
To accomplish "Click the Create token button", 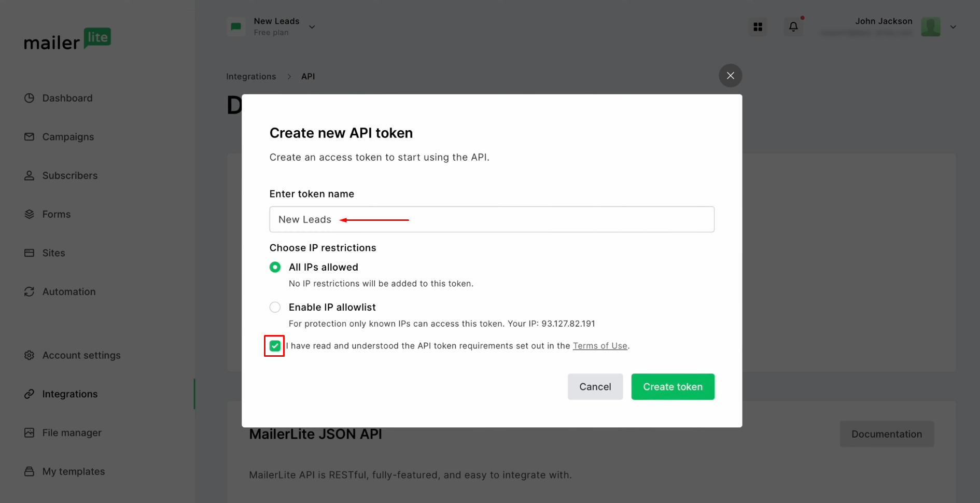I will tap(673, 387).
